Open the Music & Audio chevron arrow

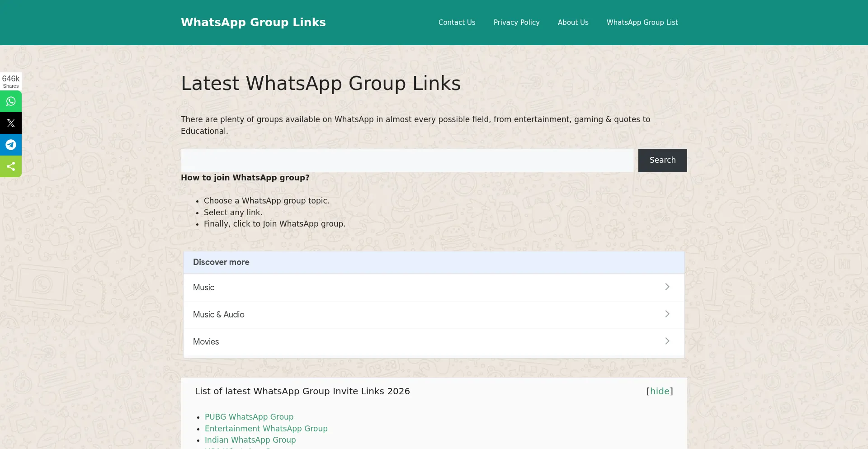pos(667,314)
